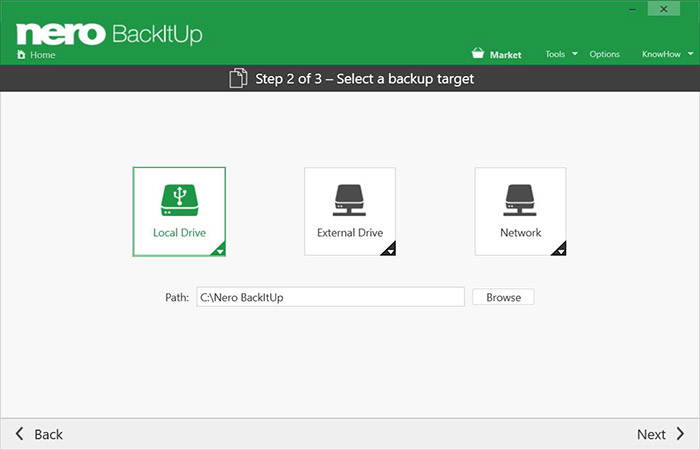The image size is (700, 450).
Task: Expand the Local Drive corner arrow
Action: point(219,250)
